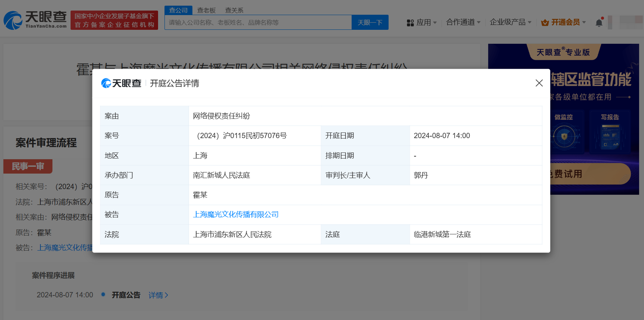Focus the company name search input field

pos(258,23)
